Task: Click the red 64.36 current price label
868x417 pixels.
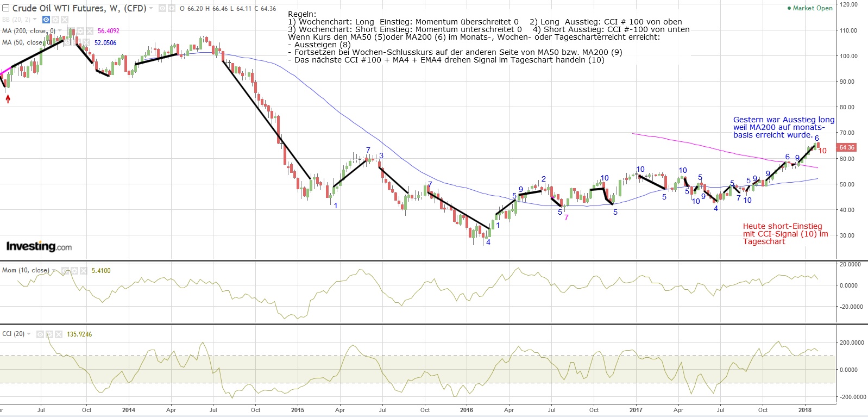Action: (846, 147)
